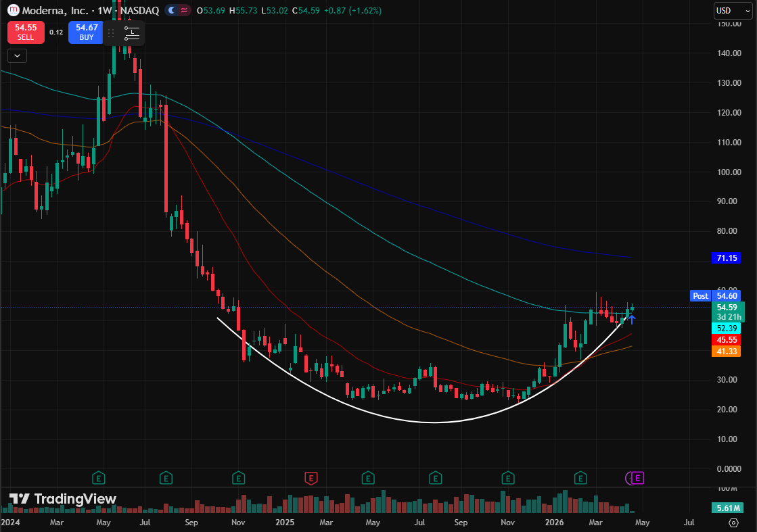Click the red E earnings marker
The image size is (757, 532).
311,479
